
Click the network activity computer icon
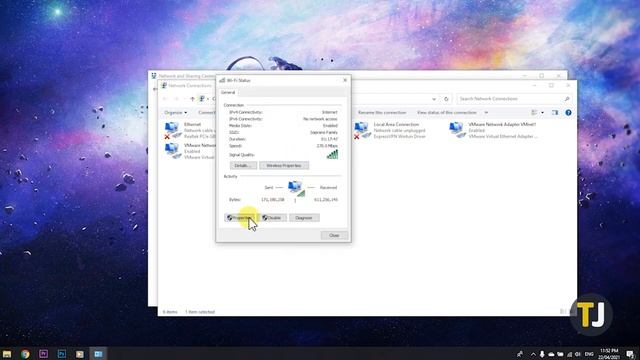[x=295, y=188]
